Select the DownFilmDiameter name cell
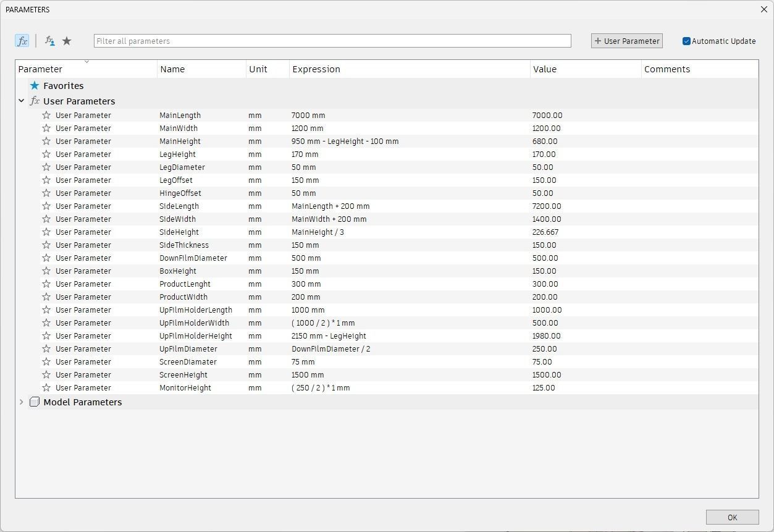 tap(193, 258)
